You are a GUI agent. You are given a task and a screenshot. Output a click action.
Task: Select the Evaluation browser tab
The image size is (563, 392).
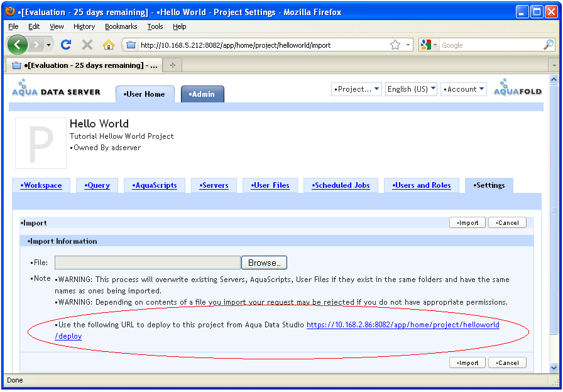coord(84,65)
